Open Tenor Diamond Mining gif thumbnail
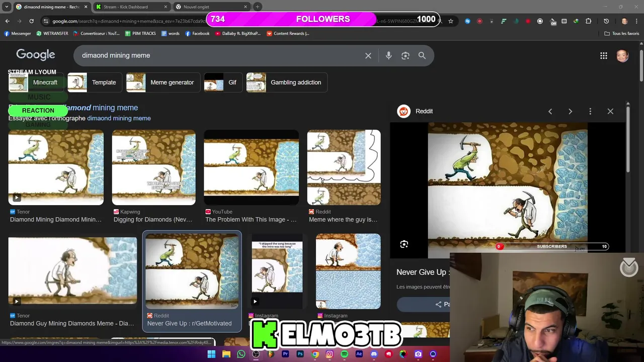644x362 pixels. (x=56, y=167)
